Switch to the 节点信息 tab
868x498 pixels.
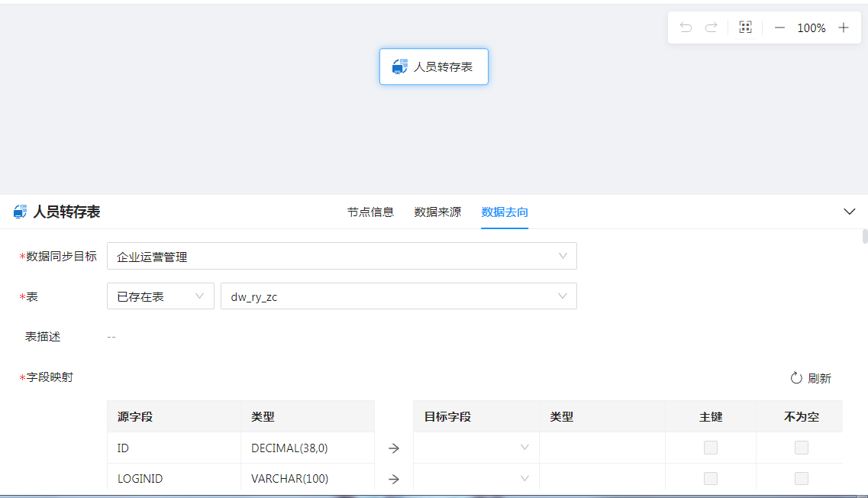(x=370, y=212)
